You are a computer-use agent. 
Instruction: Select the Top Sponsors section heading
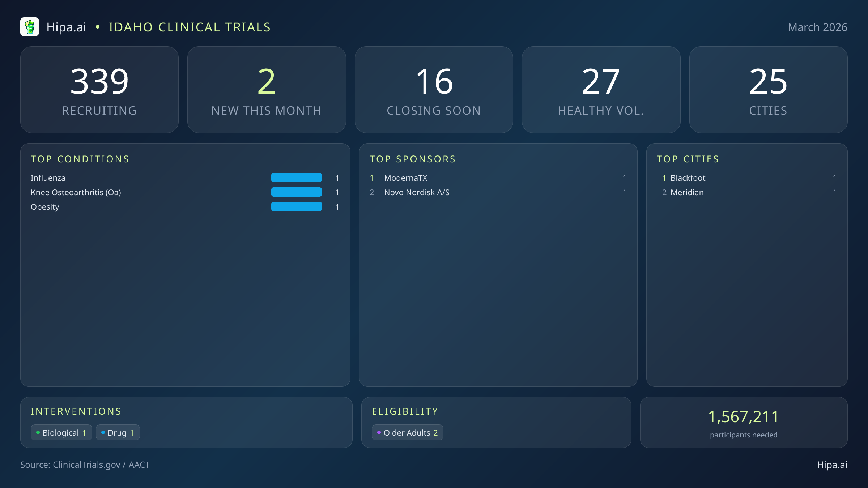[x=412, y=159]
